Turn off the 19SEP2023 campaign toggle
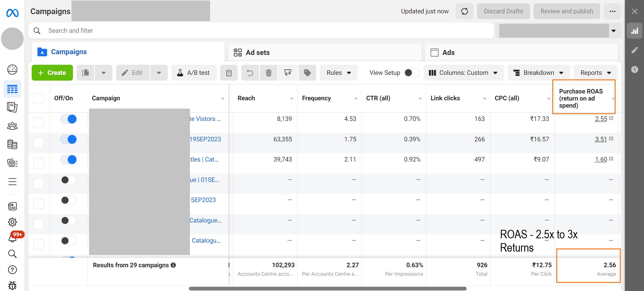This screenshot has width=644, height=291. click(x=69, y=139)
